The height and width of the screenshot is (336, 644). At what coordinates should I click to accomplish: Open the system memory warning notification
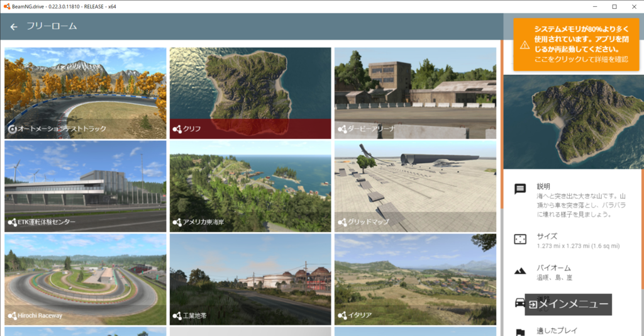tap(576, 45)
